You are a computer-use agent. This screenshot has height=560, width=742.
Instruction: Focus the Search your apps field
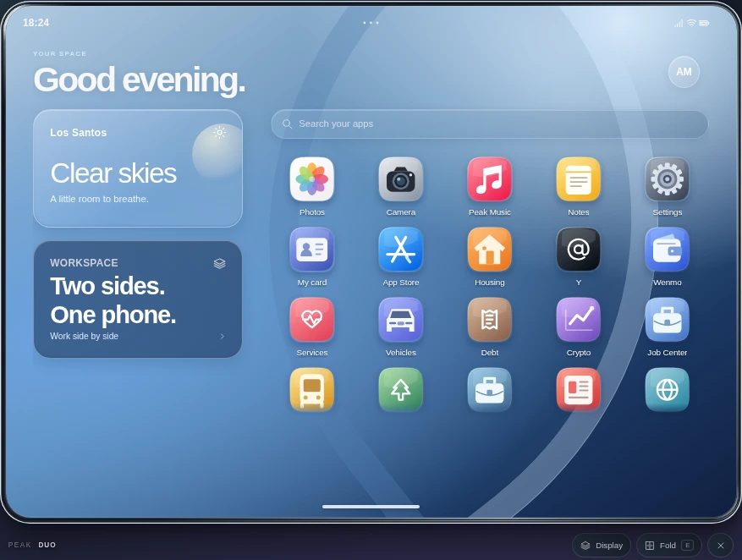point(490,124)
